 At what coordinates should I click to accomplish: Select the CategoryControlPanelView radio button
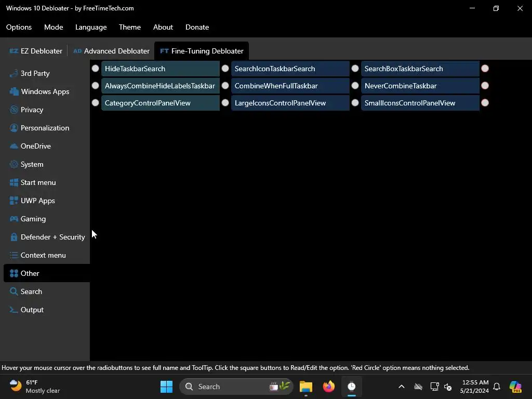(x=96, y=102)
